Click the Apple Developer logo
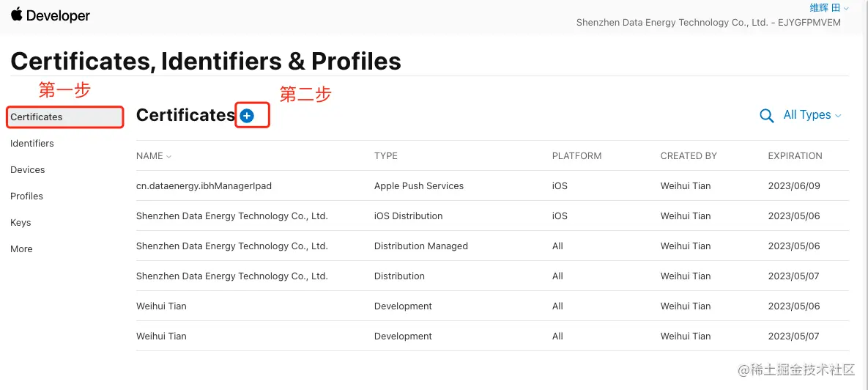This screenshot has height=390, width=868. point(50,15)
